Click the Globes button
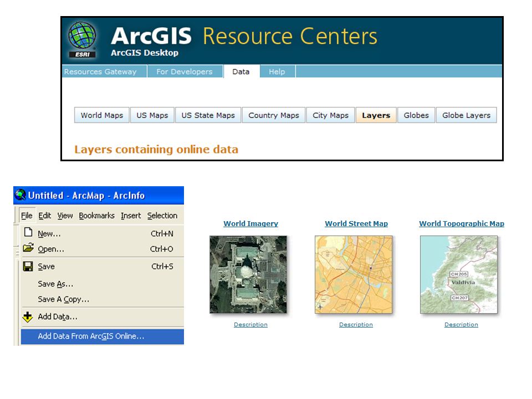The width and height of the screenshot is (532, 399). [x=416, y=115]
